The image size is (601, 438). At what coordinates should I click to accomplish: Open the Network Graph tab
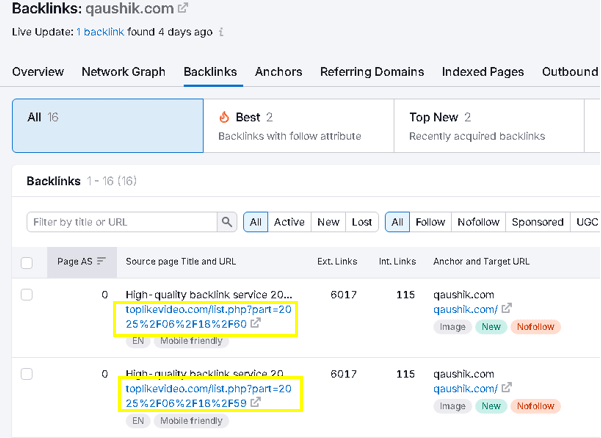123,72
